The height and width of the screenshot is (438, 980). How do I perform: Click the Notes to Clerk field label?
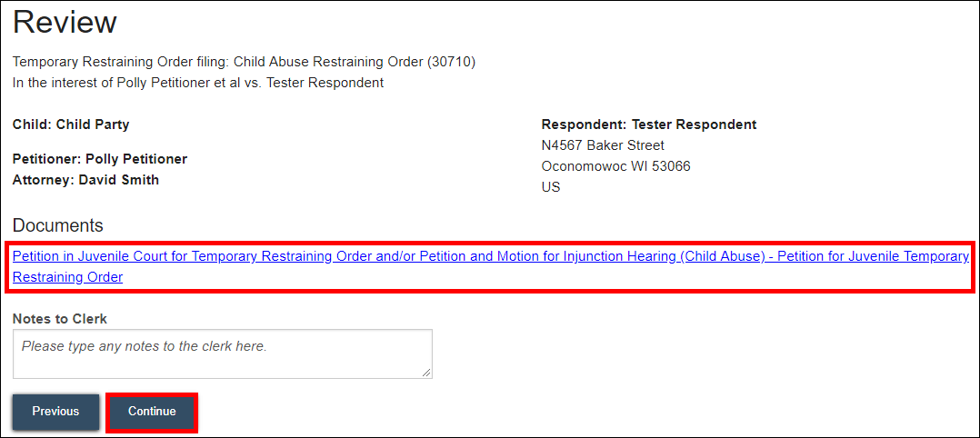[60, 319]
